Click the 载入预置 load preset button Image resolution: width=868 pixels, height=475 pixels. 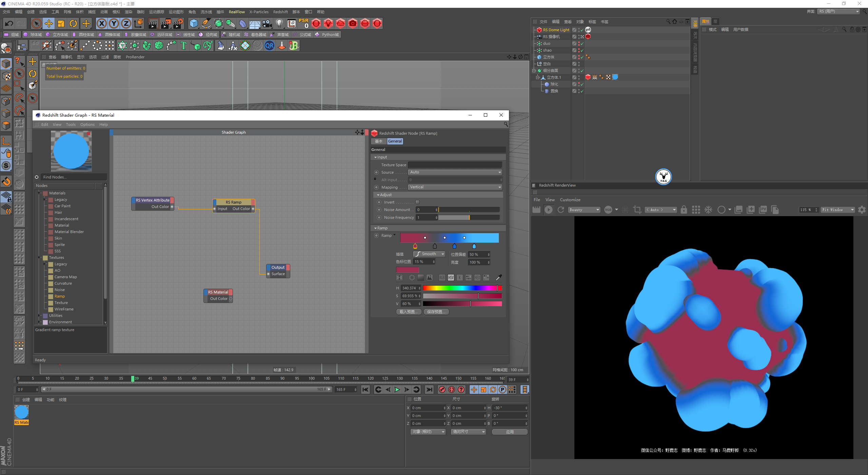tap(409, 312)
